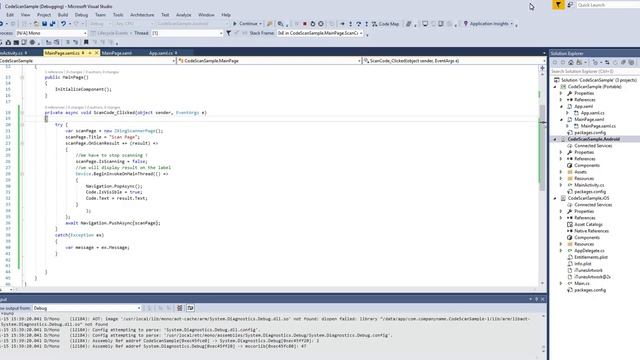Image resolution: width=640 pixels, height=360 pixels.
Task: Click the Step Over debug icon
Action: click(x=358, y=24)
